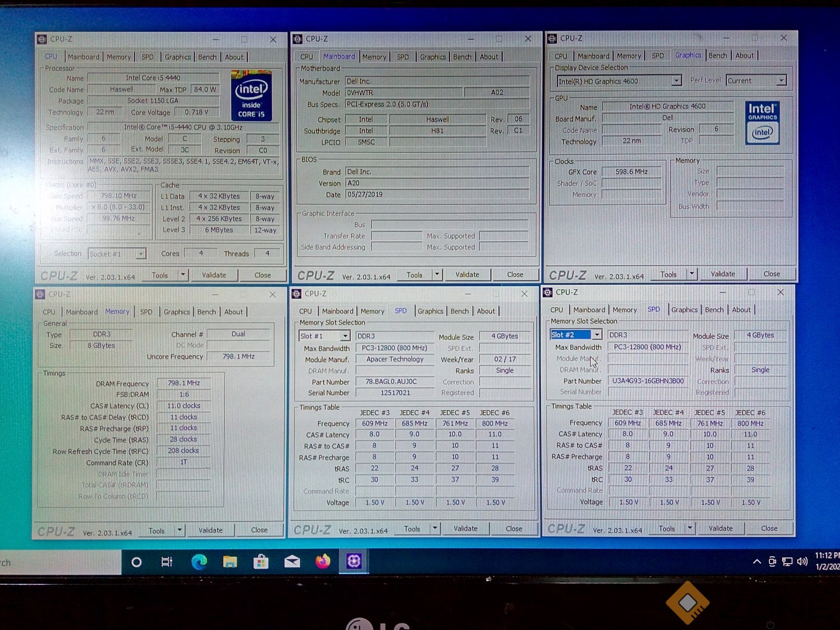Click processor name Intel Core i5 4440
This screenshot has width=840, height=630.
[152, 78]
